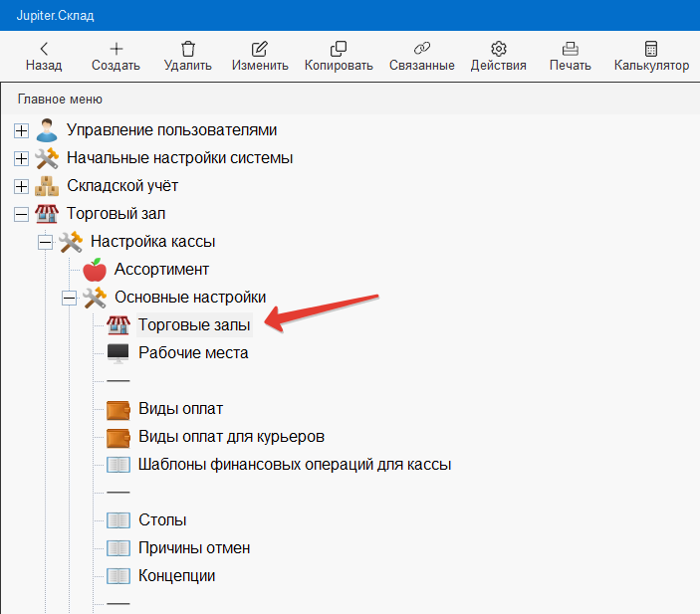Open the Calculator (Калькулятор)
The image size is (700, 614).
[x=651, y=49]
